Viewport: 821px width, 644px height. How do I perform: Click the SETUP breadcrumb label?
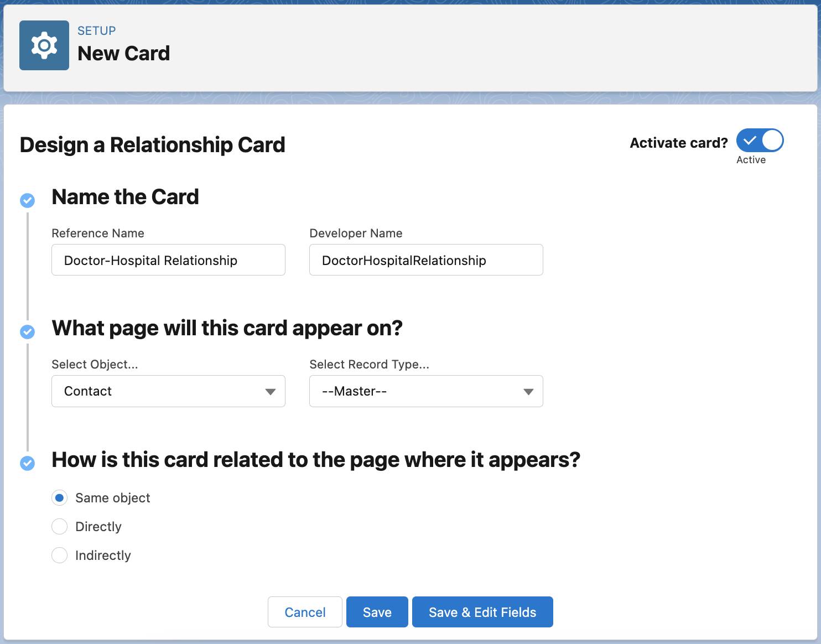[96, 30]
